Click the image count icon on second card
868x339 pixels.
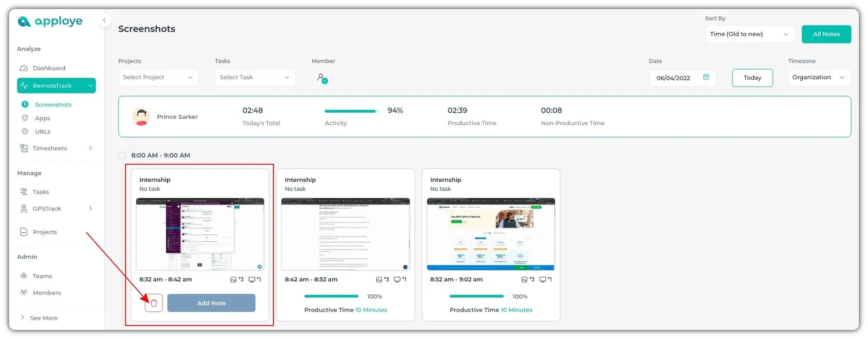pos(379,279)
